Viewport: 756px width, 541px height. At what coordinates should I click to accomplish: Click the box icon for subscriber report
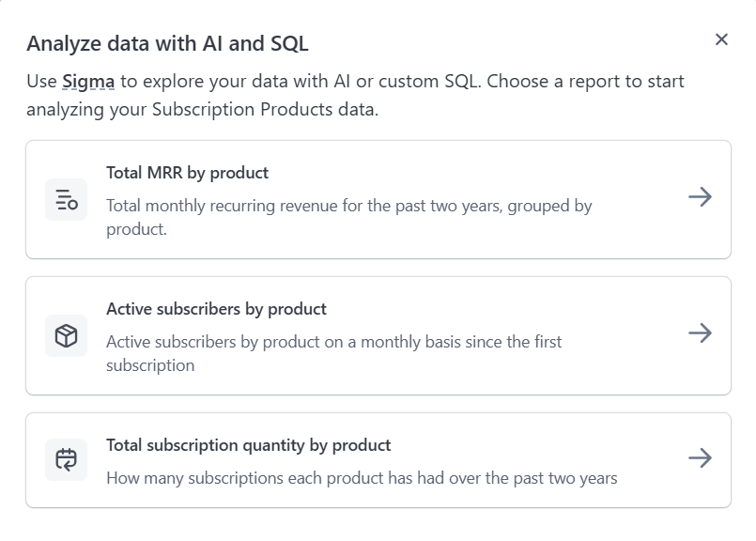65,335
